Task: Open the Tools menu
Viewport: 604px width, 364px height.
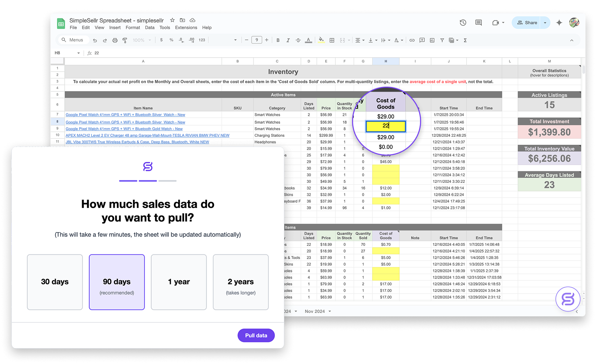Action: (165, 28)
